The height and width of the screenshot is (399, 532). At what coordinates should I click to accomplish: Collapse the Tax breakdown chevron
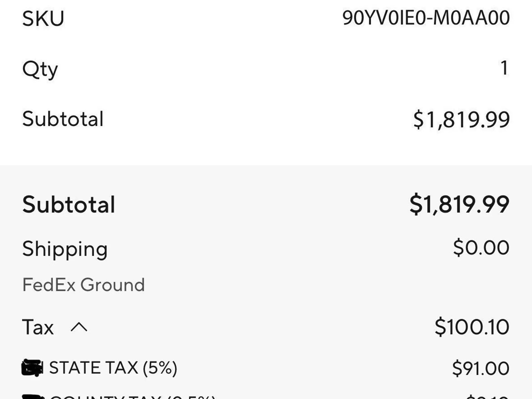79,327
